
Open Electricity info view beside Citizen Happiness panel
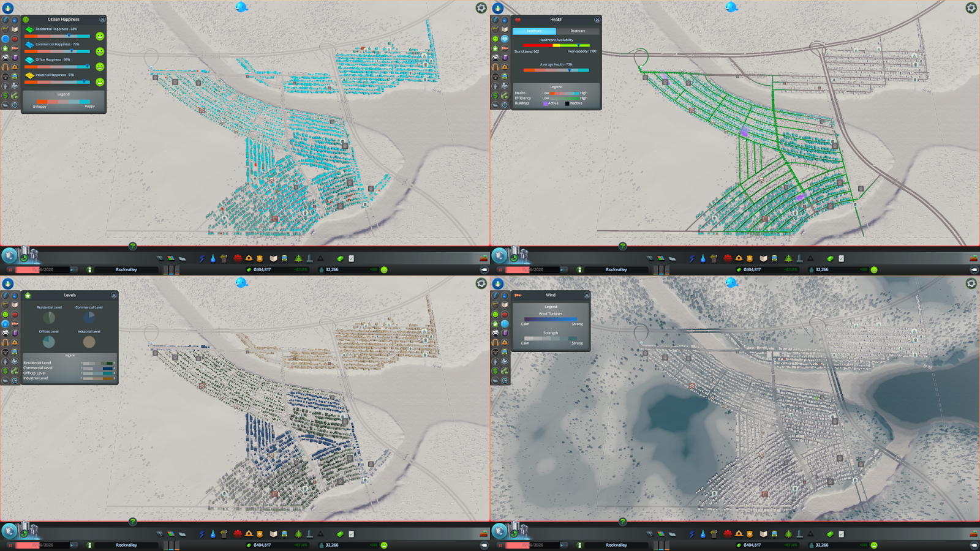pos(6,20)
